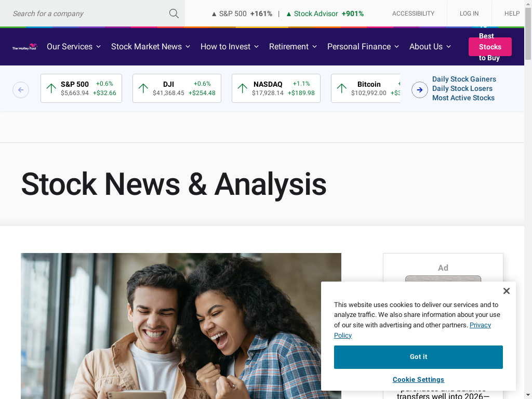
Task: Click the Best Stocks to Buy button
Action: (x=490, y=47)
